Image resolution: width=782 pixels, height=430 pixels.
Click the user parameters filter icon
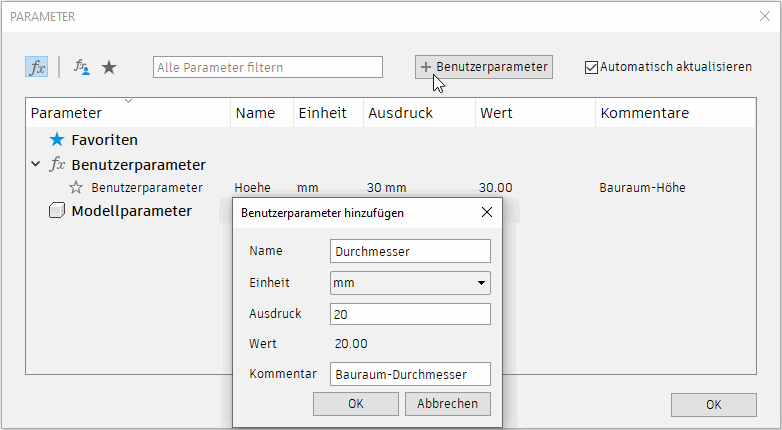pos(82,67)
